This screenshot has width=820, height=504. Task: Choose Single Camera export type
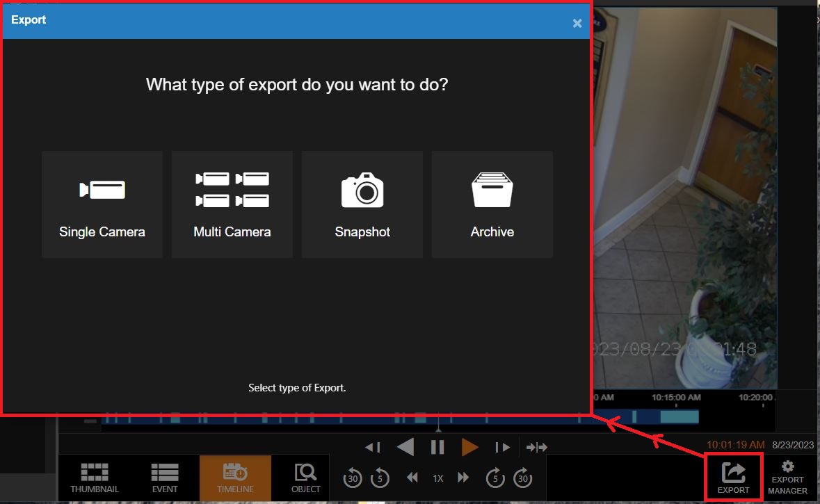102,204
